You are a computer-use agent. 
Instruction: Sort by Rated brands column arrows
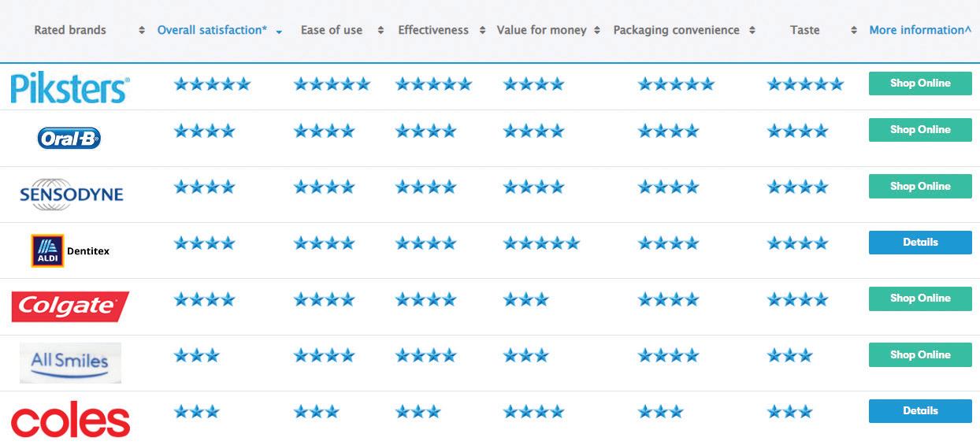(x=141, y=31)
